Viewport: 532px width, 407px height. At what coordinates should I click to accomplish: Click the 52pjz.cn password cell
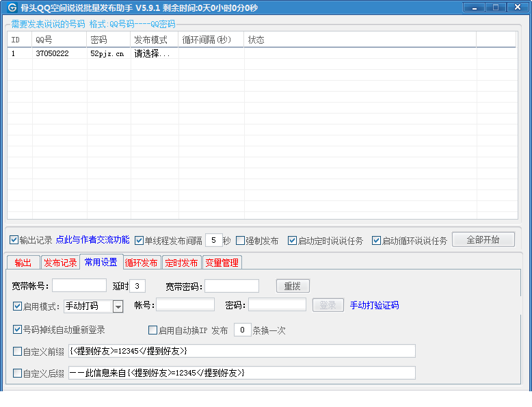107,53
